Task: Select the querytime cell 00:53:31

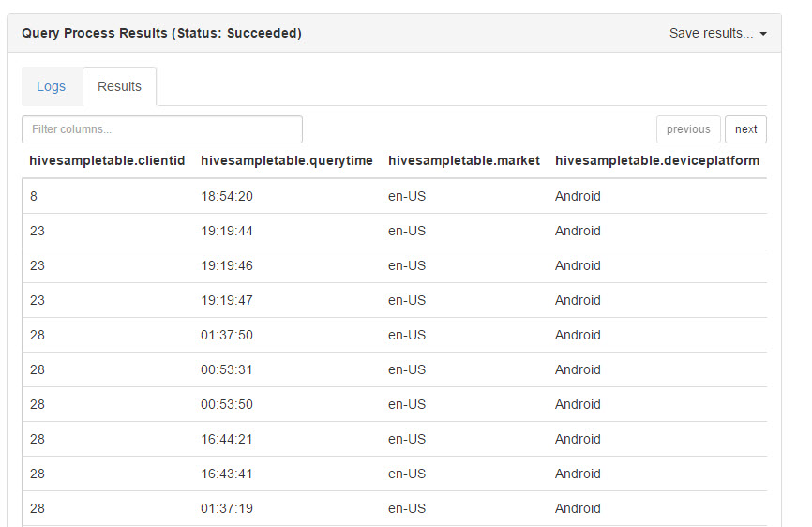Action: [x=227, y=369]
